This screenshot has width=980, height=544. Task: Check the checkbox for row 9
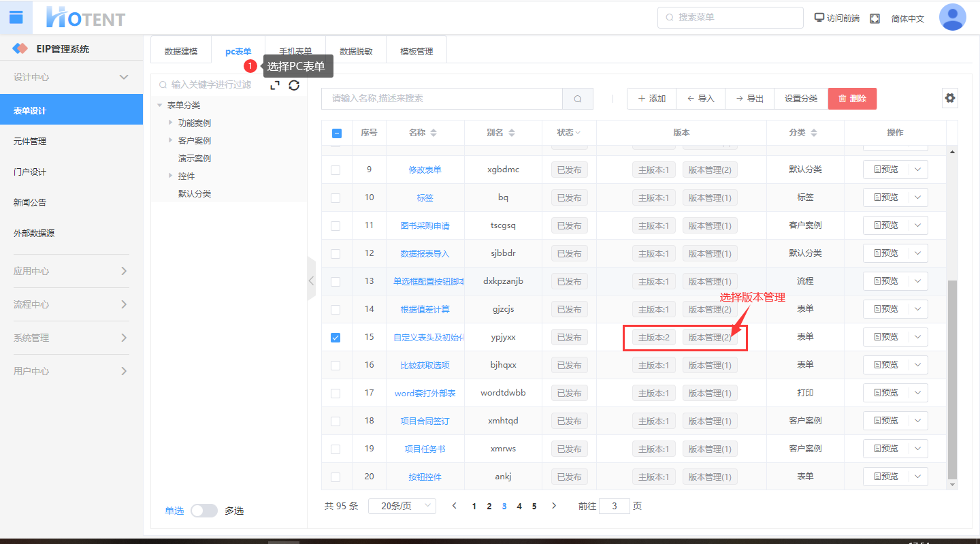pyautogui.click(x=336, y=170)
